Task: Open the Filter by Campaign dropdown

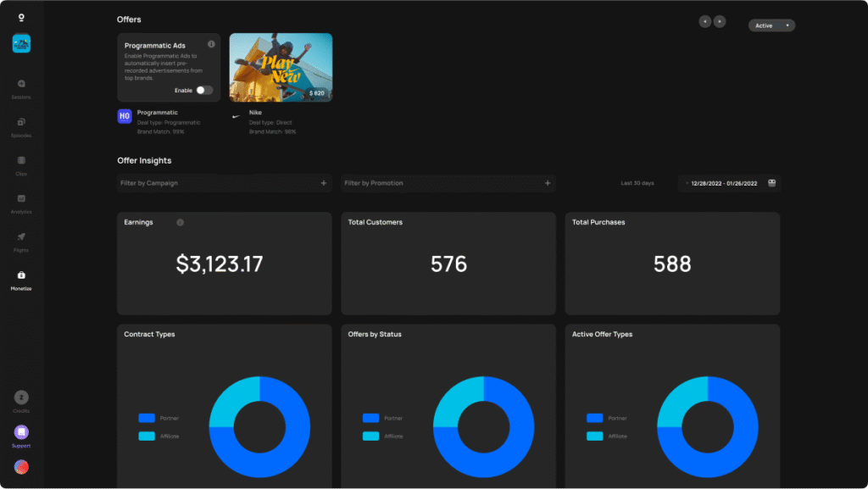Action: pyautogui.click(x=224, y=183)
